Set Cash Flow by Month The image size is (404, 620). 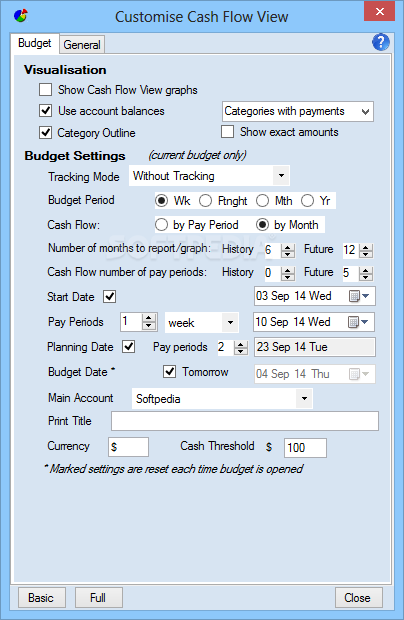[x=262, y=225]
